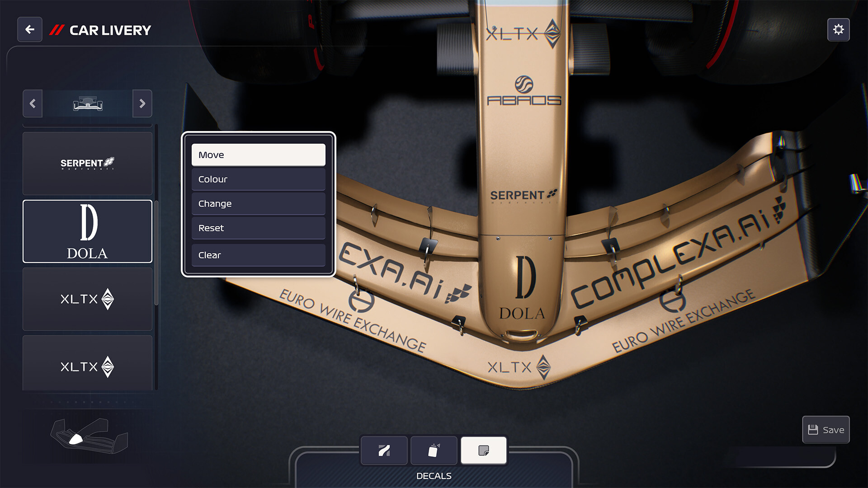
Task: Select the livery pattern tool icon
Action: [x=384, y=450]
